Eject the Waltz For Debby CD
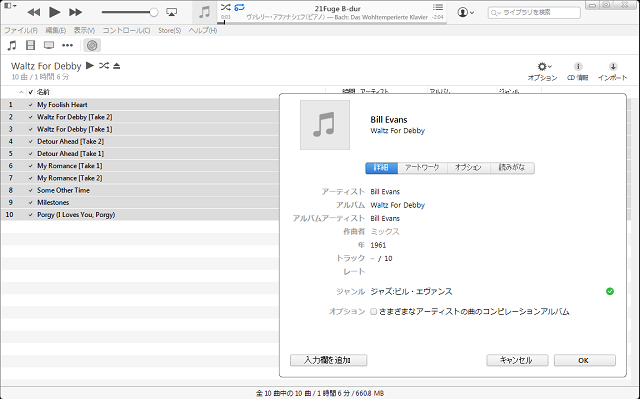Image resolution: width=640 pixels, height=399 pixels. click(117, 66)
